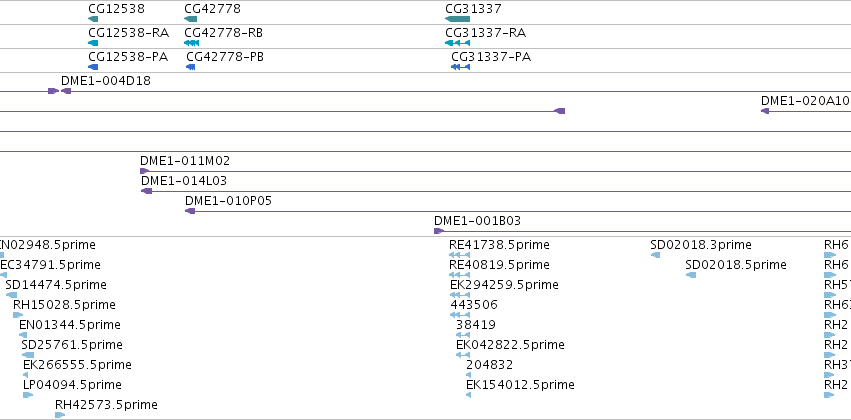Viewport: 851px width, 420px height.
Task: Click the DME1-001B03 label
Action: tap(478, 221)
